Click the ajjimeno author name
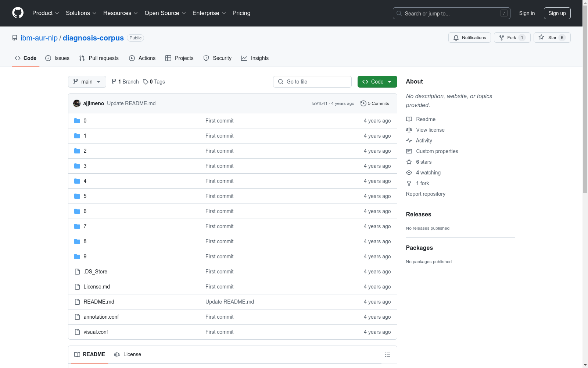This screenshot has height=368, width=588. 94,103
